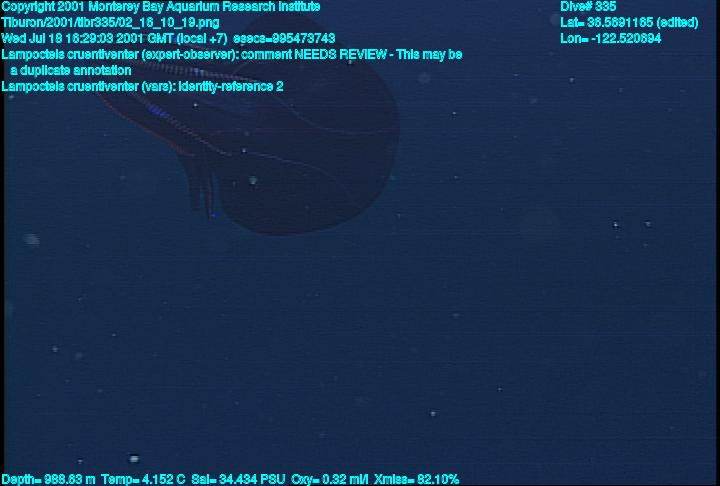
Task: Select the Tiburon file path line
Action: point(110,23)
